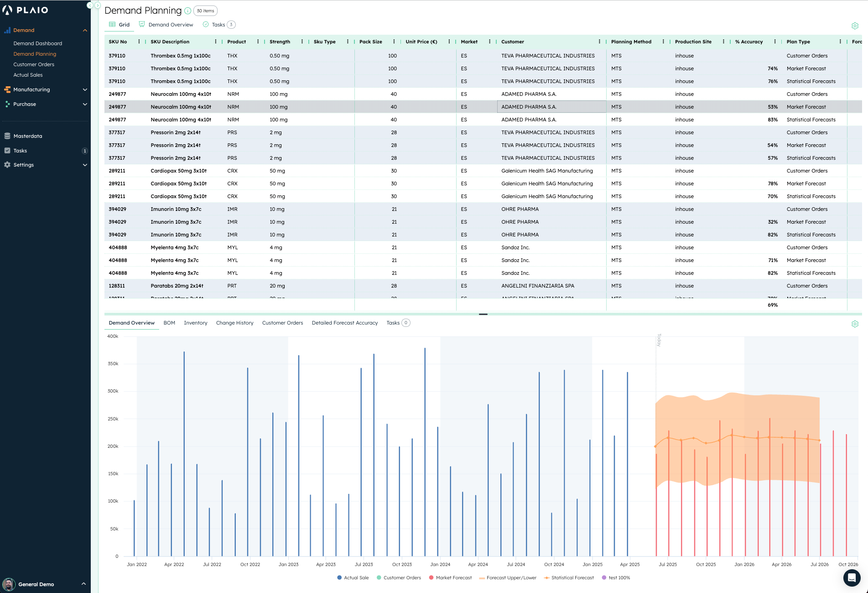868x593 pixels.
Task: Open the Detailed Forecast Accuracy tab
Action: click(x=344, y=323)
